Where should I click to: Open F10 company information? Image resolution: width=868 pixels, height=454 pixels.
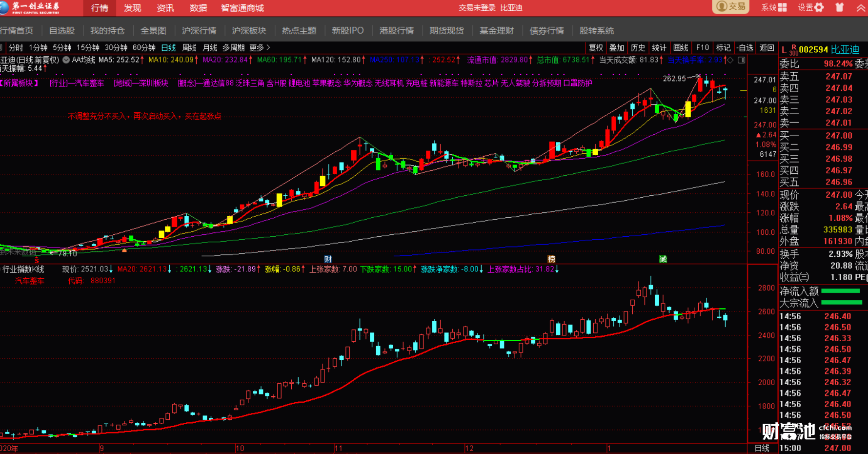coord(702,48)
